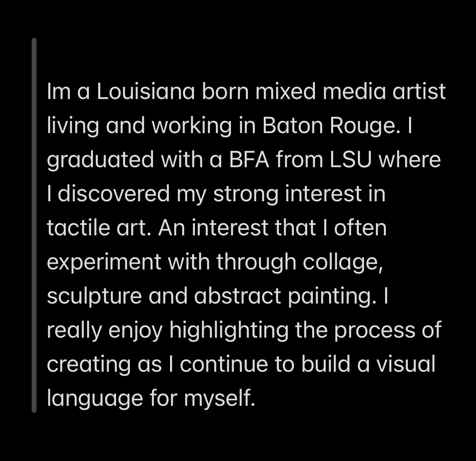Click the word "Louisiana" in the first line

tap(146, 91)
